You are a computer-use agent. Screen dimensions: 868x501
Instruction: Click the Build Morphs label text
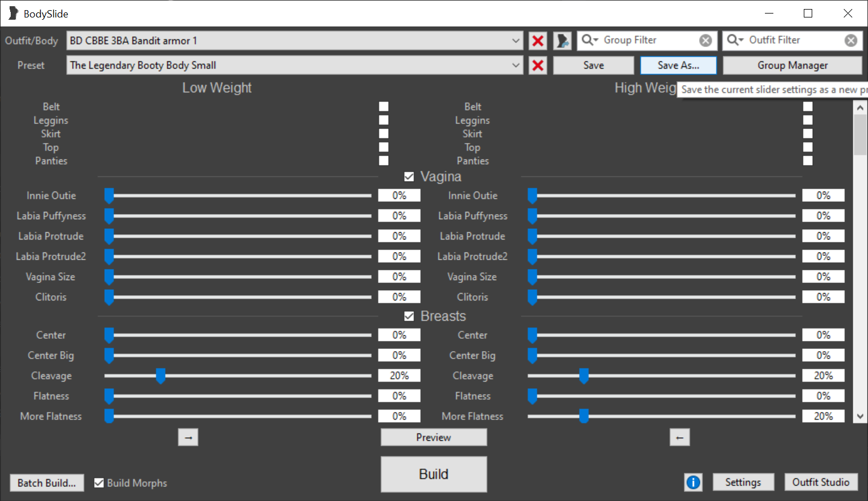point(137,483)
